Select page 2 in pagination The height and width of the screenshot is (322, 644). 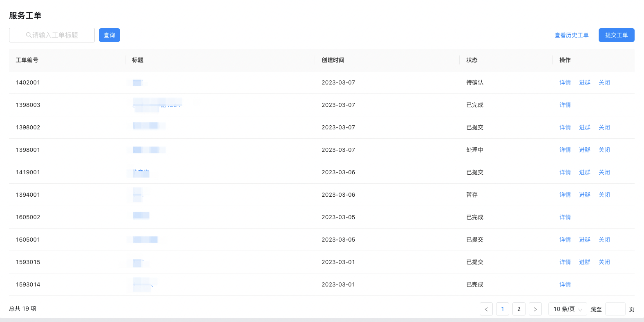[519, 309]
